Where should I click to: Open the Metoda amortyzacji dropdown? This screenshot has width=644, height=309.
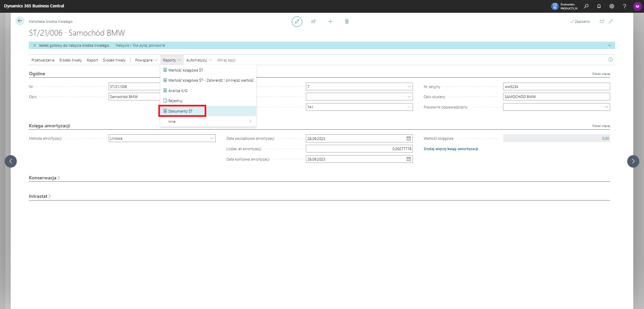click(212, 138)
